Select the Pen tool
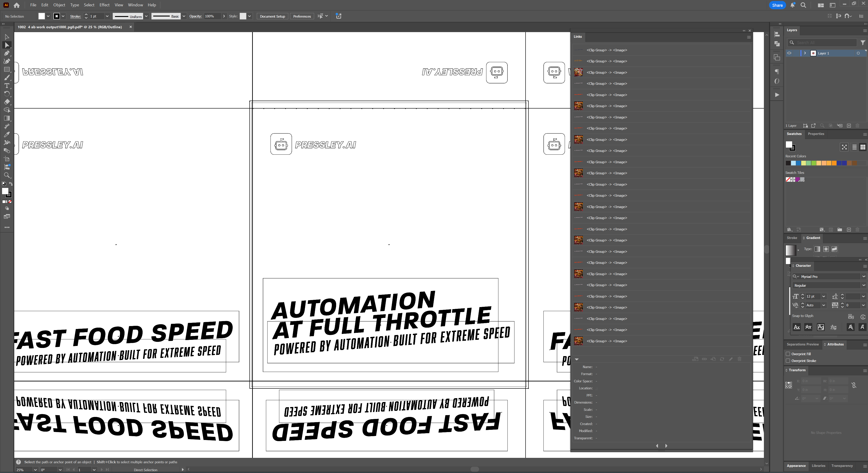This screenshot has height=473, width=868. [x=7, y=53]
